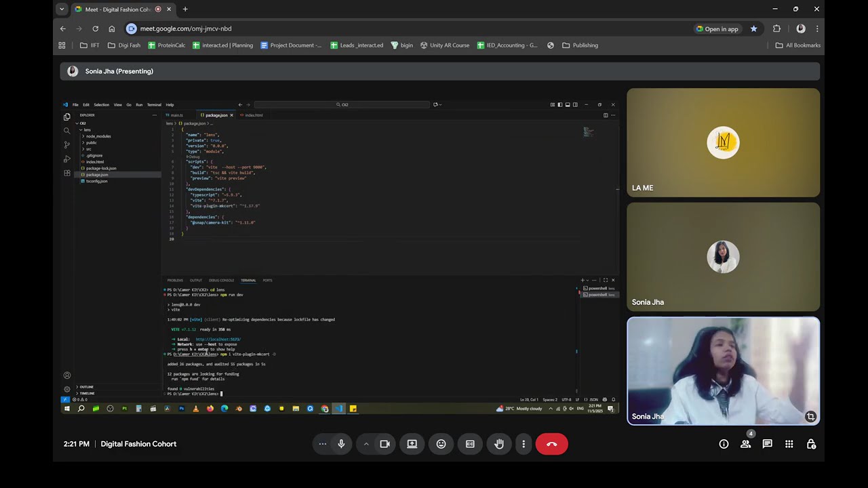
Task: Click the Present now screen-share icon
Action: [x=412, y=444]
